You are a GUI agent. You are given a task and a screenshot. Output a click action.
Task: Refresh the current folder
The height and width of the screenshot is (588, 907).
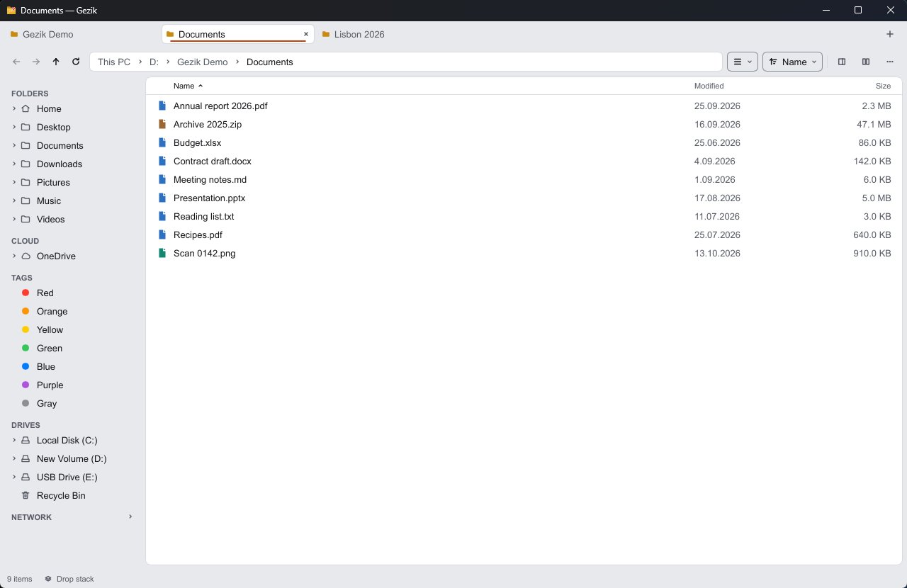(76, 62)
